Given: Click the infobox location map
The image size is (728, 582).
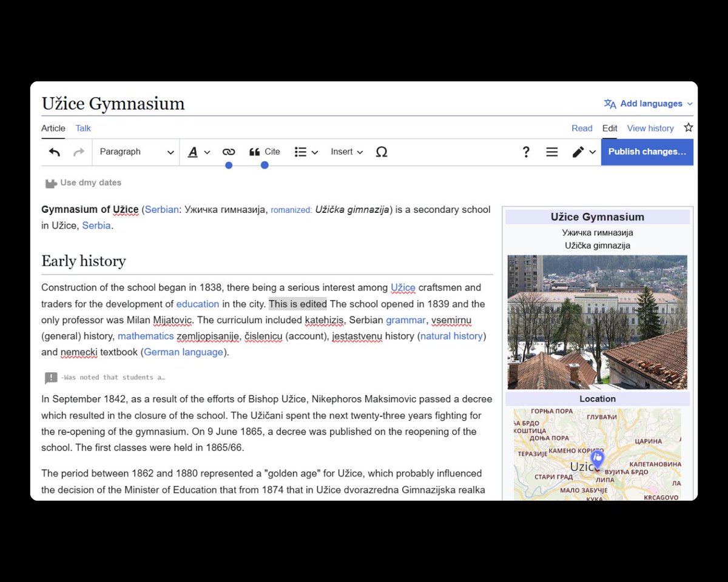Looking at the screenshot, I should click(598, 454).
